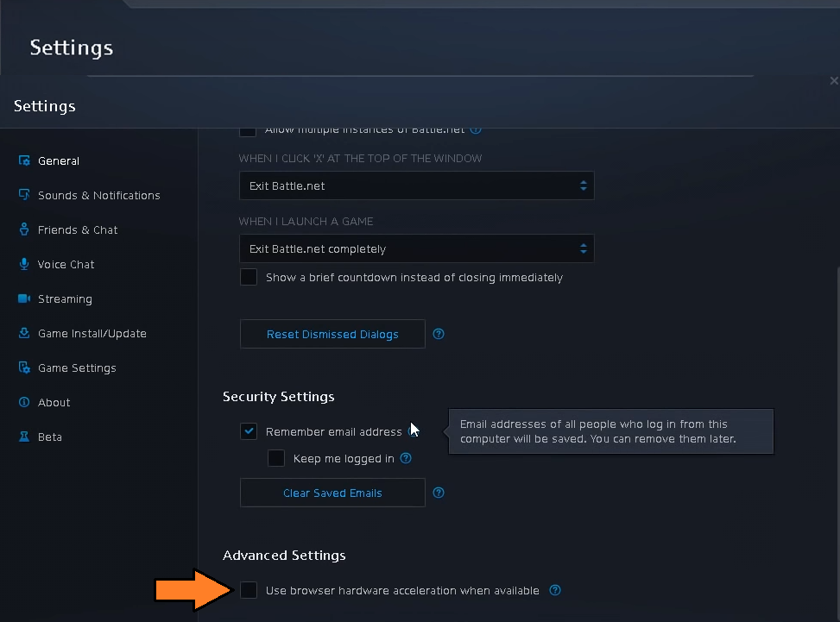The height and width of the screenshot is (622, 840).
Task: Click Reset Dismissed Dialogs button
Action: click(332, 334)
